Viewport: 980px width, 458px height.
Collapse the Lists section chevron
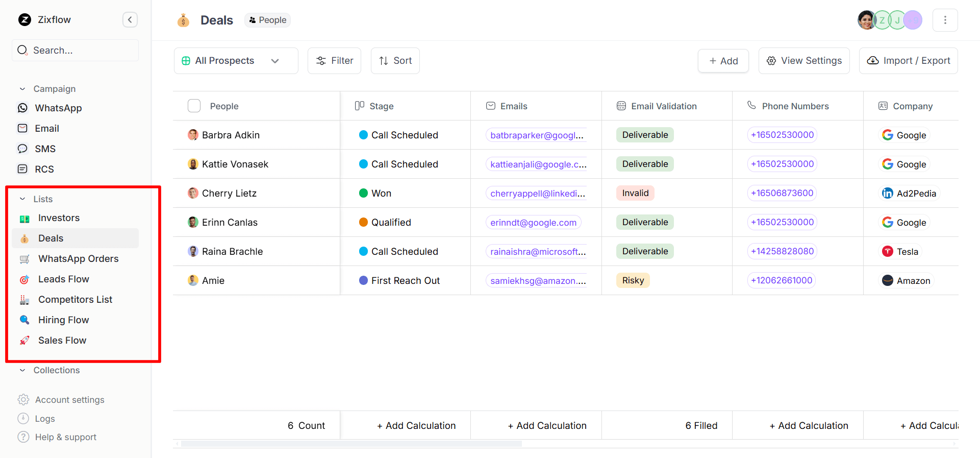[x=22, y=199]
